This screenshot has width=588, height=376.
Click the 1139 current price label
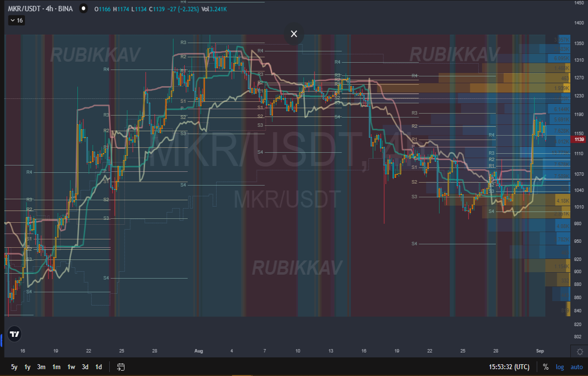579,140
